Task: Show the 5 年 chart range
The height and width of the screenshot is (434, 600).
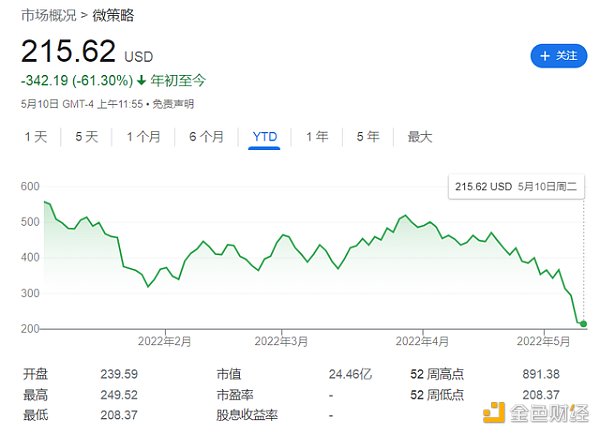Action: click(x=367, y=137)
